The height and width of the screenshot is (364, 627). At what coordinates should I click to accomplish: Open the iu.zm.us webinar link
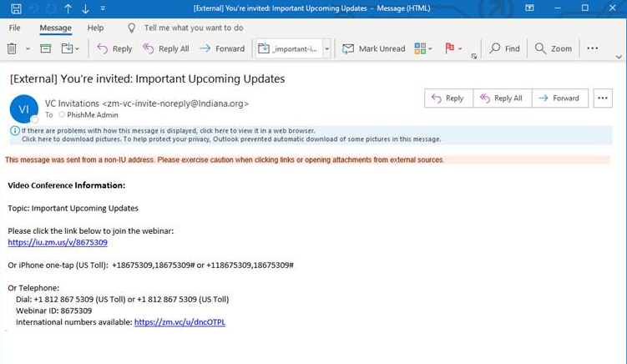click(x=58, y=242)
